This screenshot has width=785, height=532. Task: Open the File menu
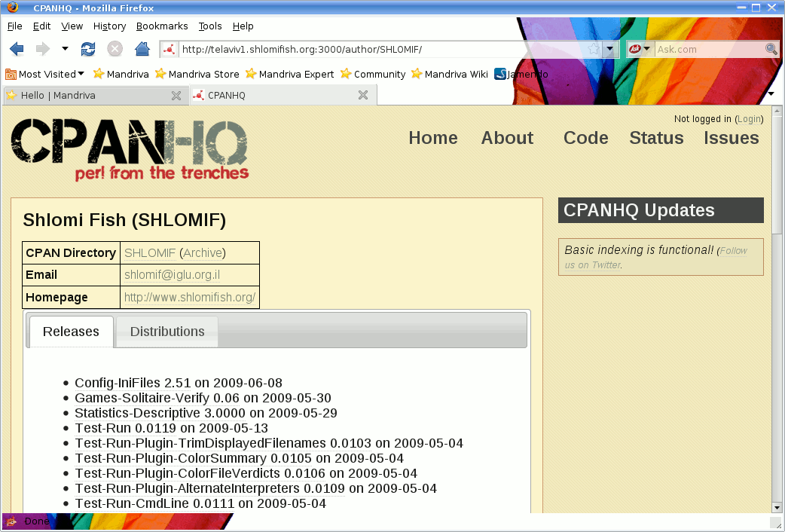(x=14, y=26)
